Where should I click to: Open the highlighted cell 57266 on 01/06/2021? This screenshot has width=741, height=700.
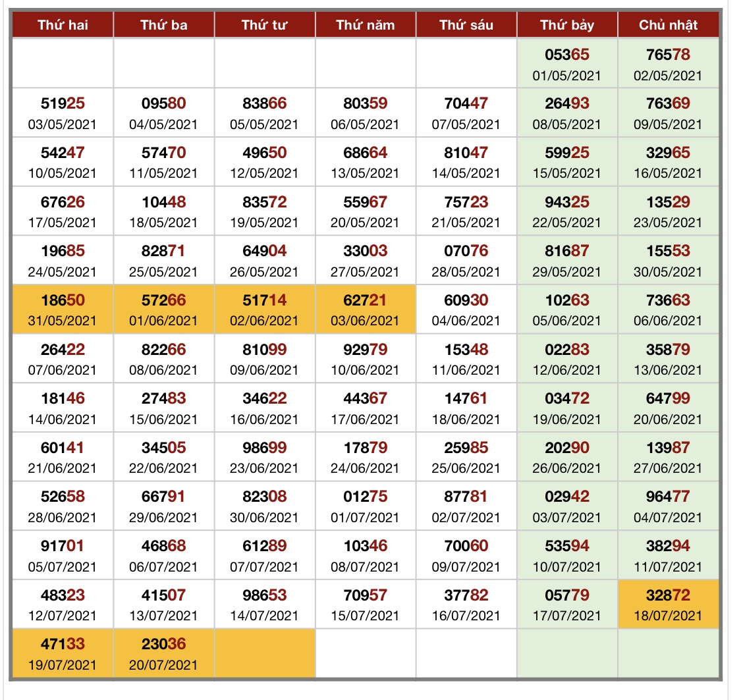(x=163, y=310)
